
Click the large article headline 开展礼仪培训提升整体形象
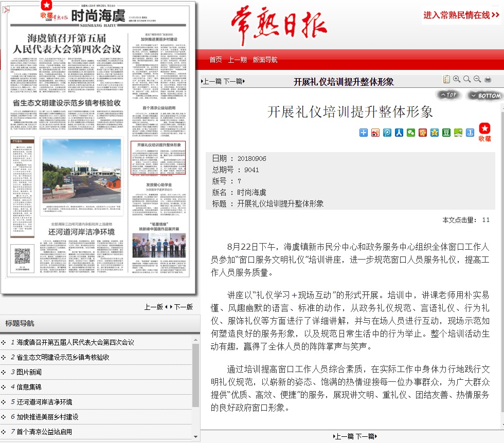pyautogui.click(x=350, y=112)
